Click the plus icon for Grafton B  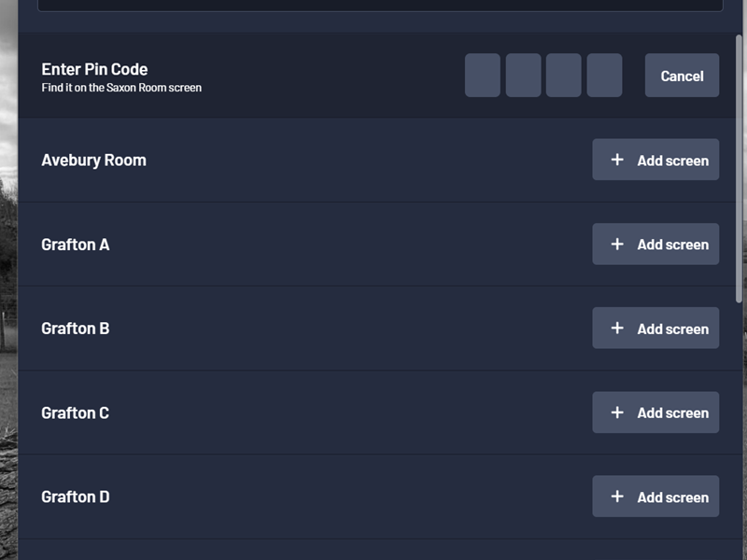[x=617, y=328]
